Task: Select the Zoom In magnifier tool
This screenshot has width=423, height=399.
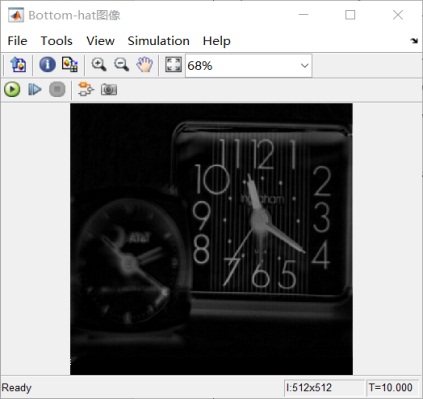Action: [99, 64]
